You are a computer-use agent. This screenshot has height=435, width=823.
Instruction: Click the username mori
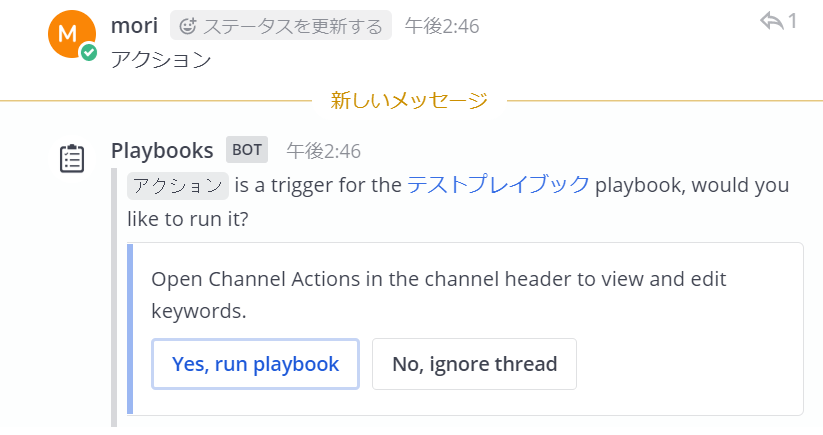pos(134,25)
